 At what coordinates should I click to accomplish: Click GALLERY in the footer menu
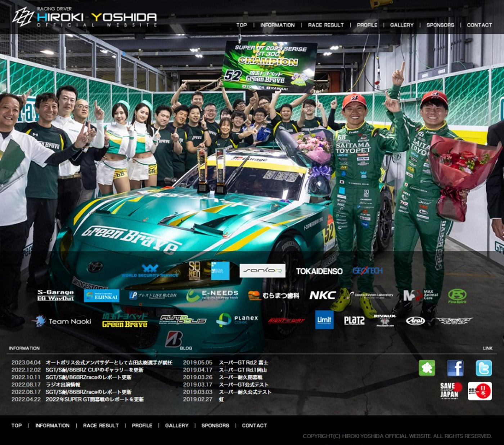tap(177, 425)
